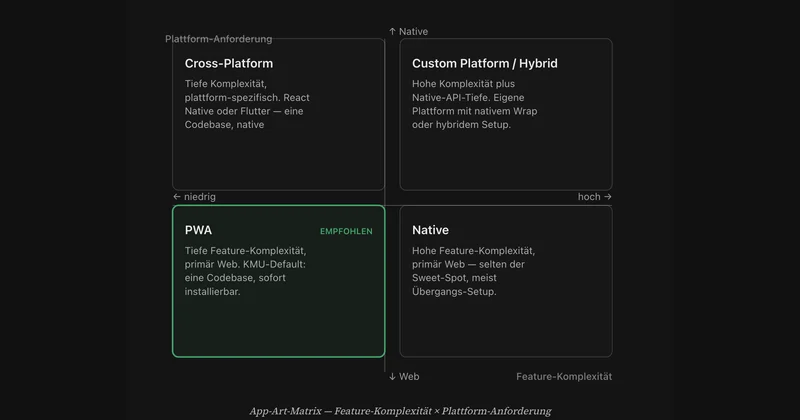Viewport: 800px width, 420px height.
Task: Select the Cross-Platform quadrant heading
Action: (229, 63)
